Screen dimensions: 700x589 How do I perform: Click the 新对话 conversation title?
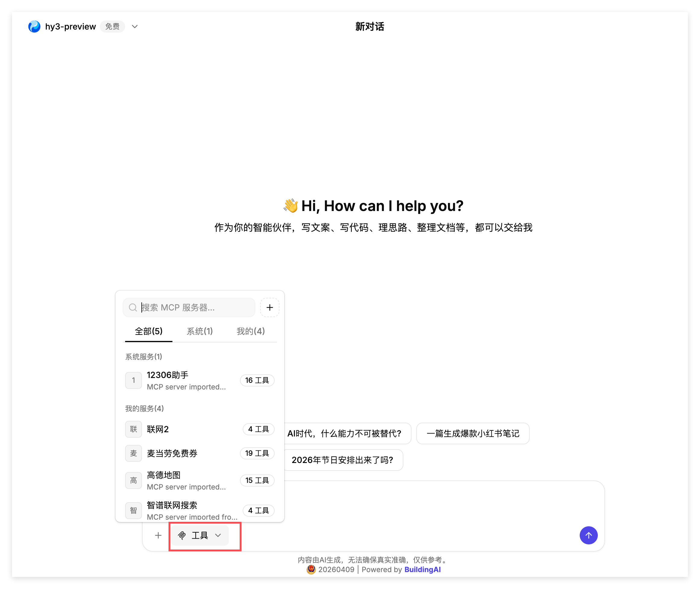pyautogui.click(x=369, y=27)
